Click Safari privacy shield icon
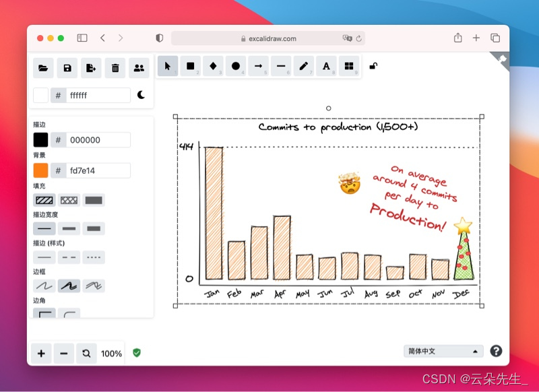Viewport: 539px width, 392px height. click(160, 38)
